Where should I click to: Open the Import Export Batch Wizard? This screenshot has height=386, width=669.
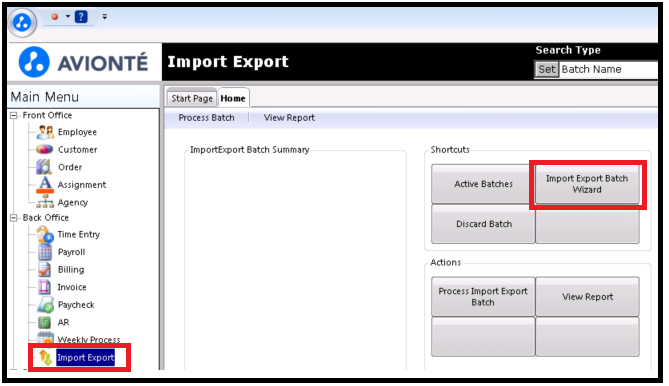pos(587,184)
